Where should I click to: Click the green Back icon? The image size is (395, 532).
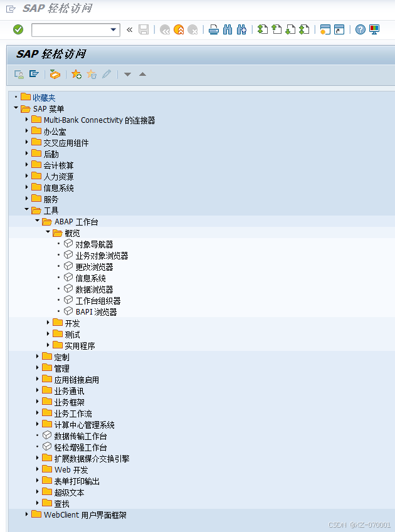[165, 30]
